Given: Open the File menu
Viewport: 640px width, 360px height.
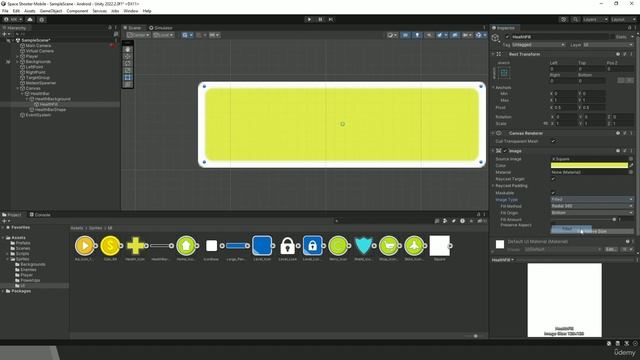Looking at the screenshot, I should coord(5,11).
